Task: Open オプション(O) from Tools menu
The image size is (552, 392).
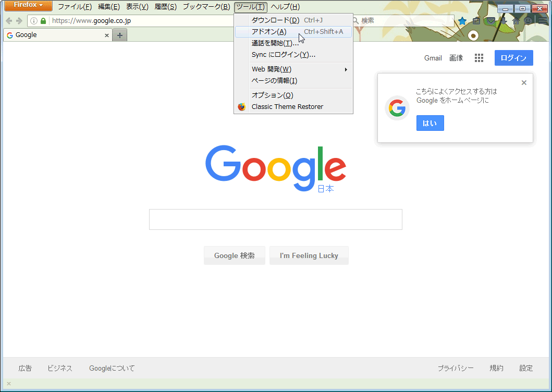Action: tap(293, 95)
